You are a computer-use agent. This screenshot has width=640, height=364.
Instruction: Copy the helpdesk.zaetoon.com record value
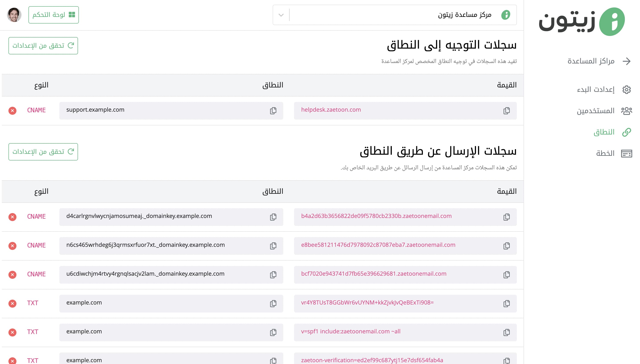[506, 111]
